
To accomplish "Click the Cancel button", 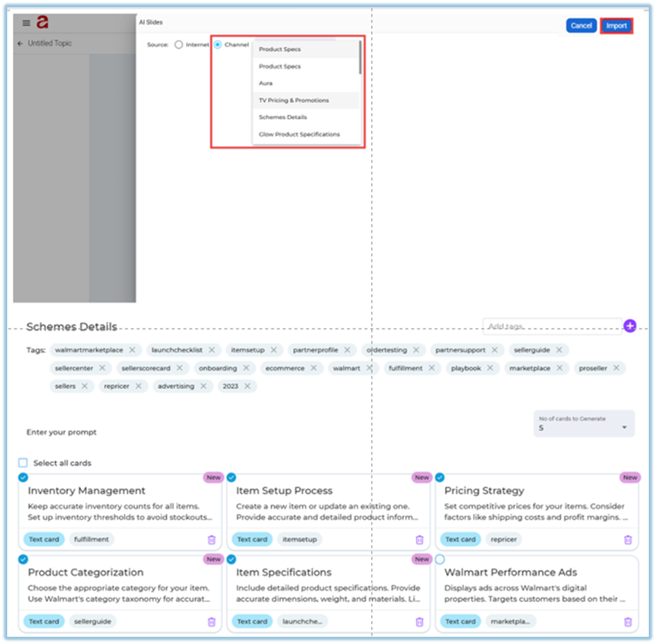I will point(581,26).
